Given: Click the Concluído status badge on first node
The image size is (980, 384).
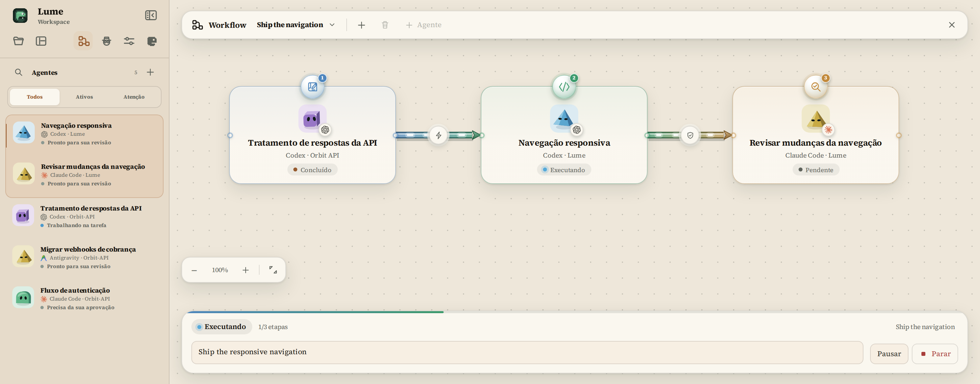Looking at the screenshot, I should pos(312,170).
